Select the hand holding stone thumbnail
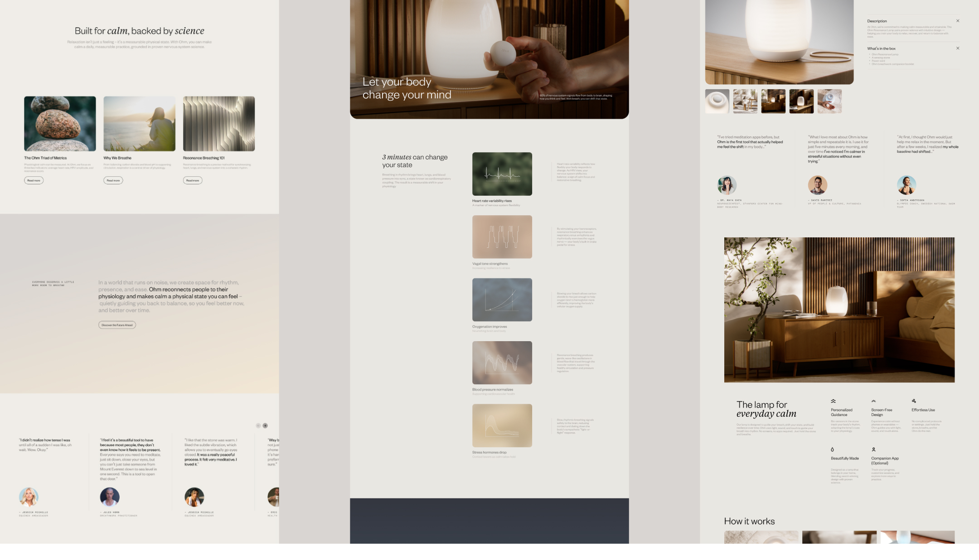The height and width of the screenshot is (560, 979). pos(829,101)
